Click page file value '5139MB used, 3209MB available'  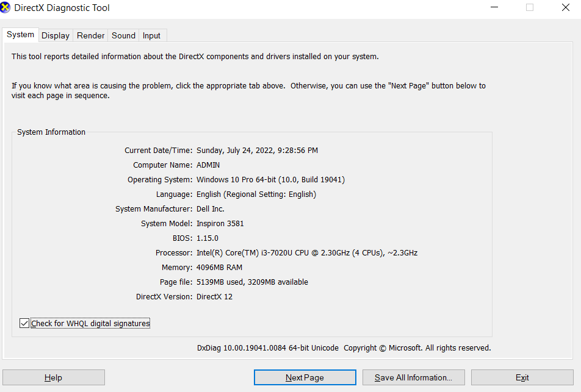[252, 282]
